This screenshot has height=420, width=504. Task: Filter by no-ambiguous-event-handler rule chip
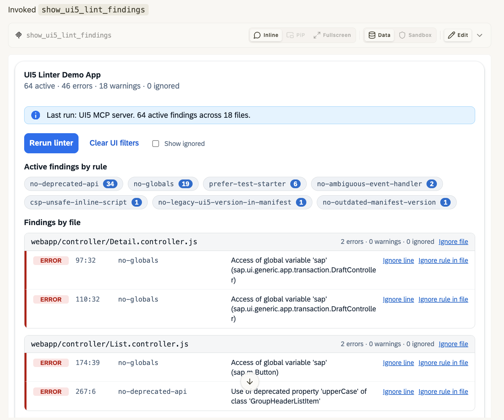point(377,184)
